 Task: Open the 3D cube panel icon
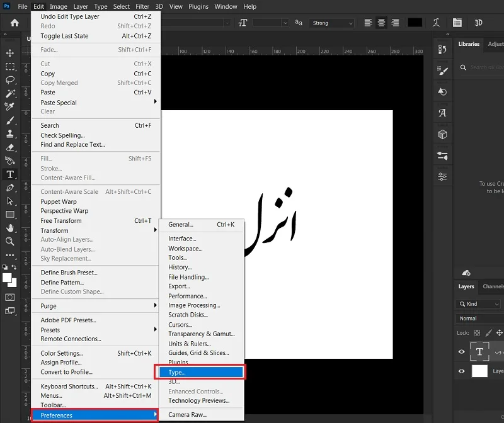[x=442, y=134]
